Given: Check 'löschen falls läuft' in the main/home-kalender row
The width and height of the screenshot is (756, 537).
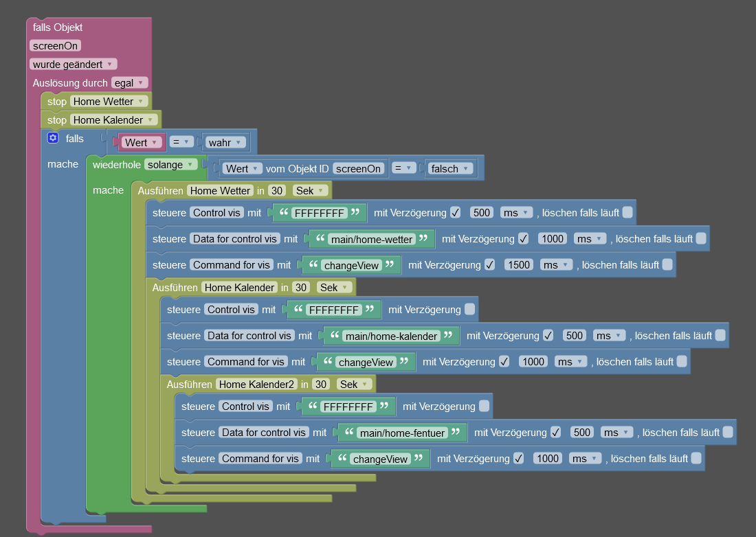Looking at the screenshot, I should tap(720, 335).
